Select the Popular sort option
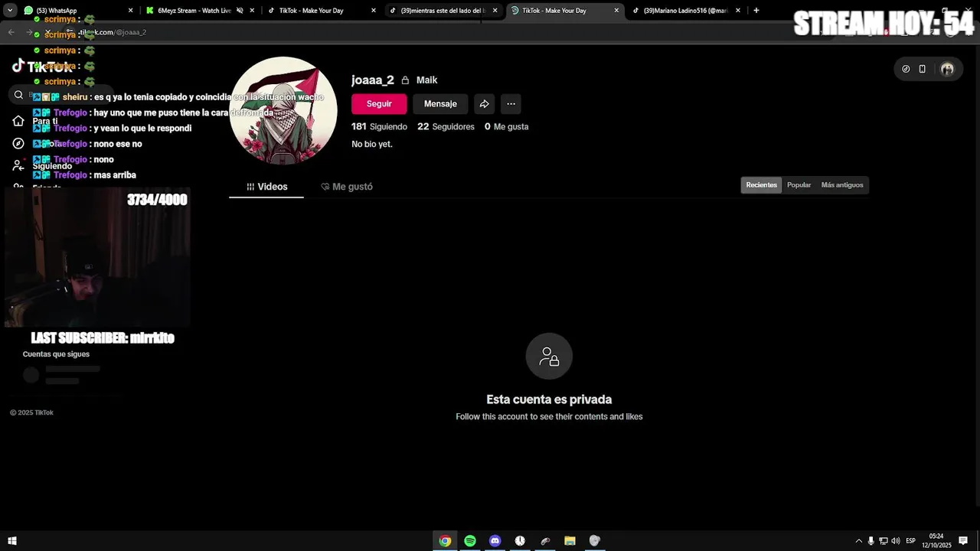Image resolution: width=980 pixels, height=551 pixels. (x=799, y=185)
